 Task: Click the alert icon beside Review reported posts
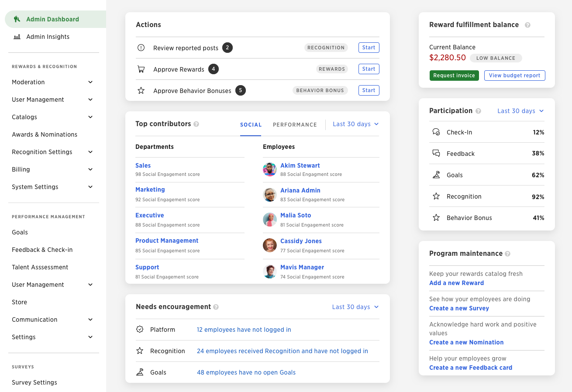141,48
